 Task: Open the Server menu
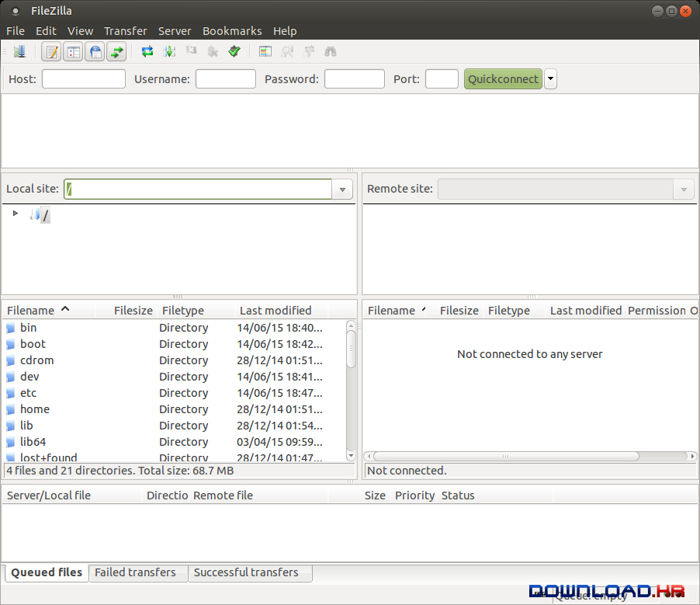click(x=175, y=31)
